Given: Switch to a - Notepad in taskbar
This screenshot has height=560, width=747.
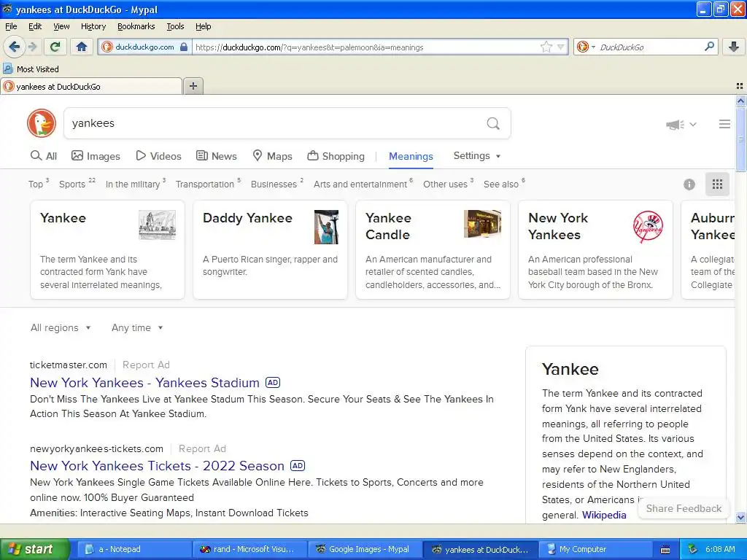Looking at the screenshot, I should (134, 549).
